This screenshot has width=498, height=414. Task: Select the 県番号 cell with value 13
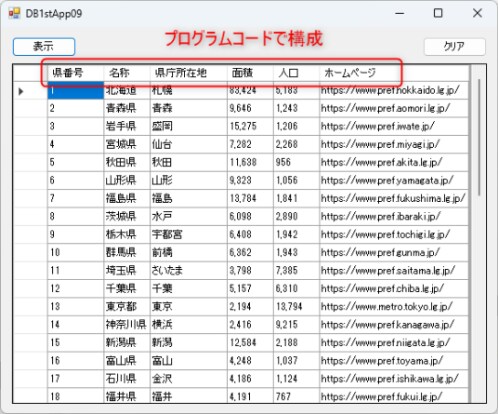tap(75, 306)
